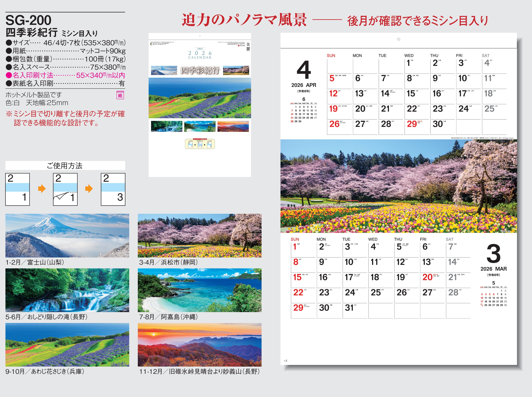Screen dimensions: 532x397
Task: Click the pink 紙 paper icon
Action: point(120,95)
